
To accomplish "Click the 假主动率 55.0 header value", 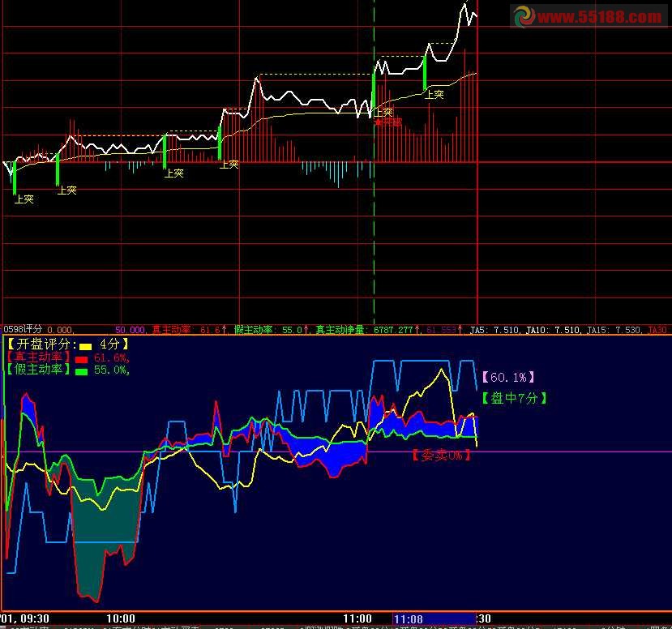I will 272,330.
